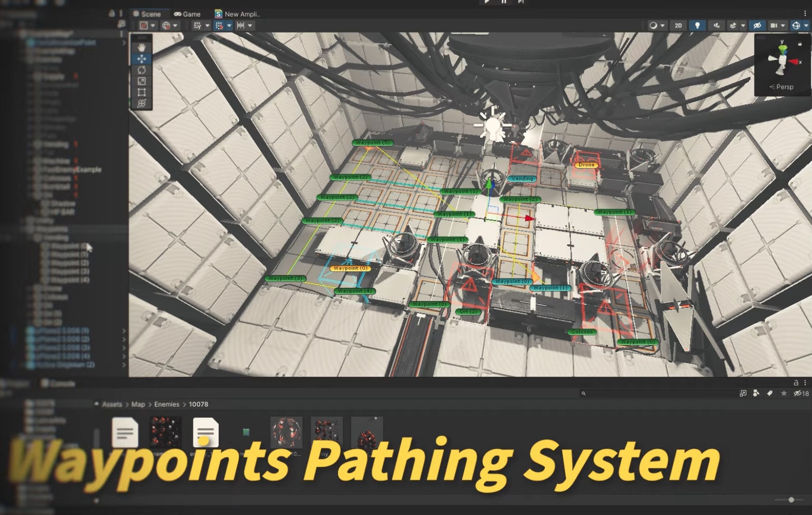Open the Gizmos dropdown arrow

[x=806, y=25]
